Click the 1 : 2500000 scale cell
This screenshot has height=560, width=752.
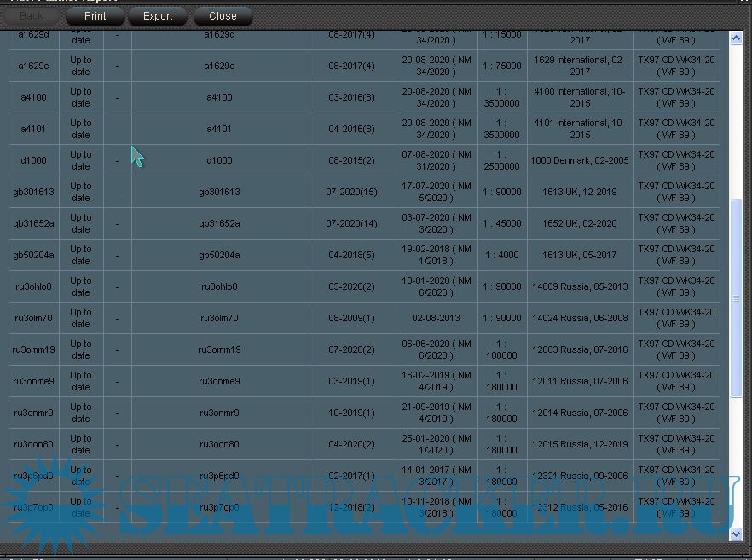pos(501,161)
